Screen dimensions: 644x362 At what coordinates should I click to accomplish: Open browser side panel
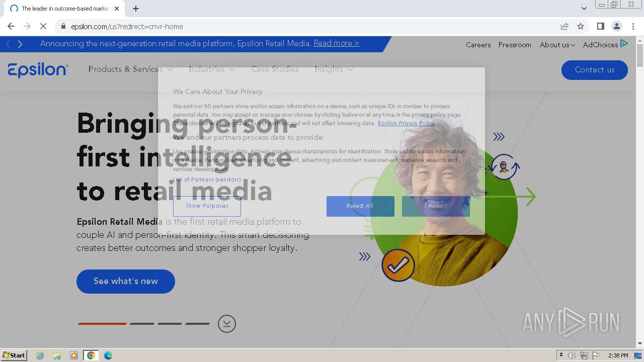coord(600,26)
